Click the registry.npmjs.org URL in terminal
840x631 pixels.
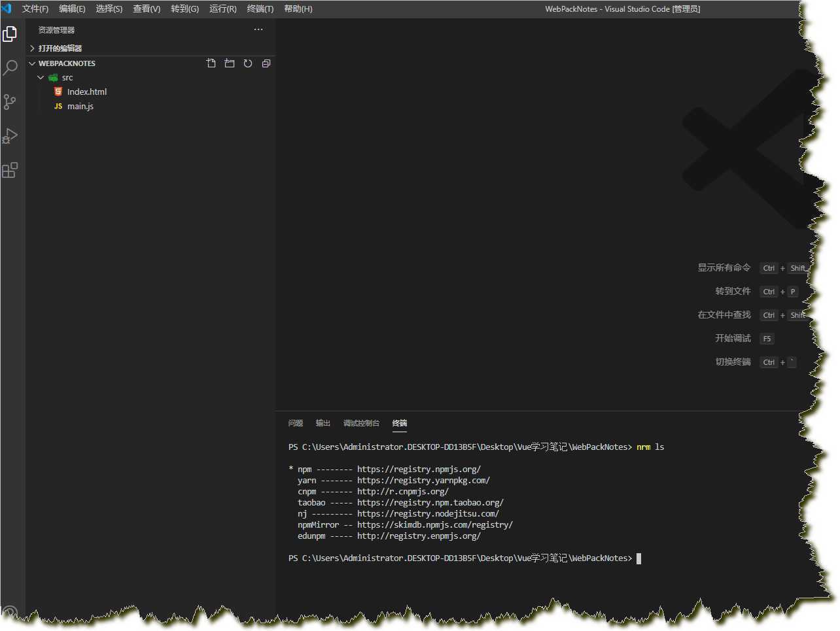(x=419, y=469)
